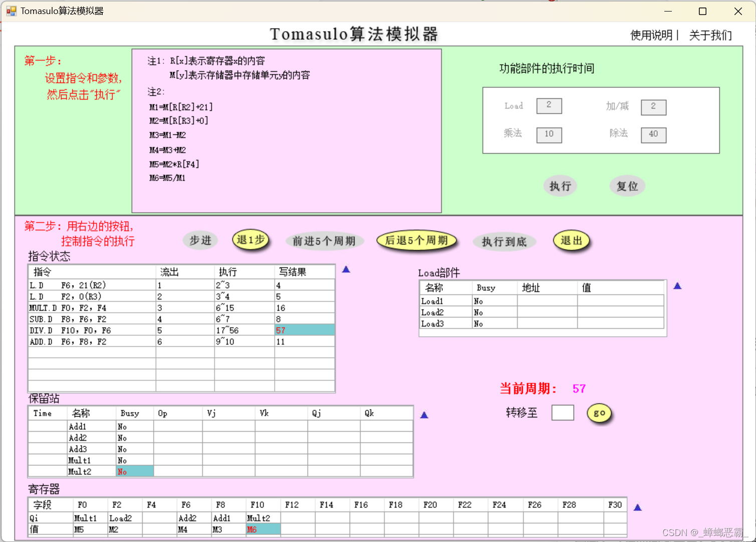Click the Add1 reservation station cell
The image size is (756, 542).
tap(92, 426)
